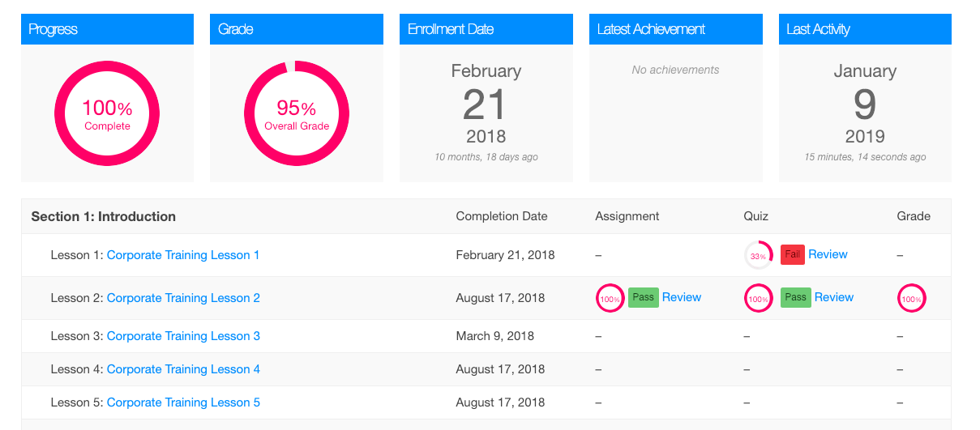Open Corporate Training Lesson 2 link

[183, 298]
